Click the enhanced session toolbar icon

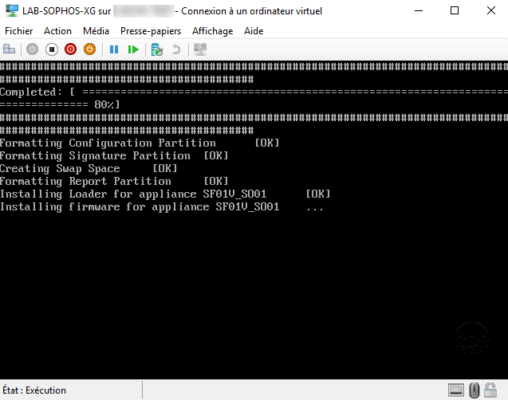coord(200,50)
